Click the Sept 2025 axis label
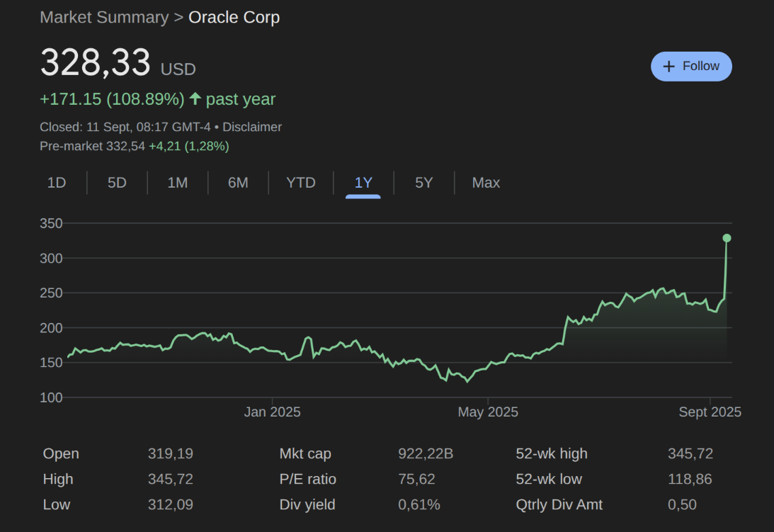 (x=710, y=412)
